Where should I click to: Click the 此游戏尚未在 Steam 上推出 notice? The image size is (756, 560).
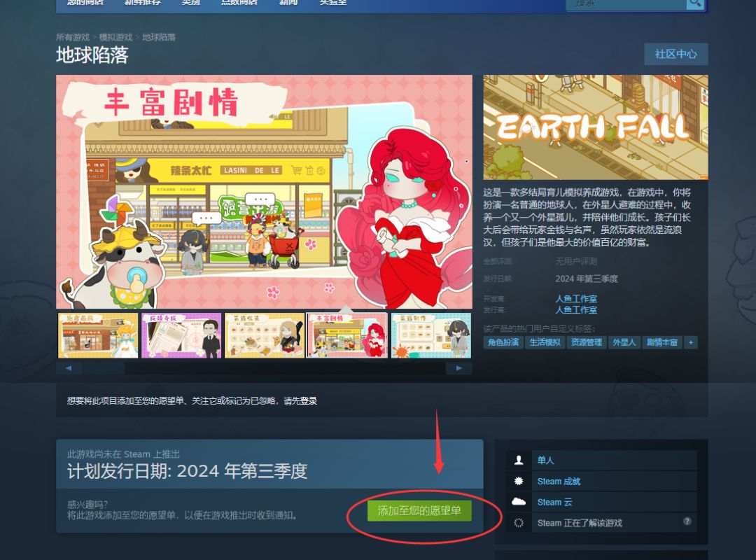(123, 454)
